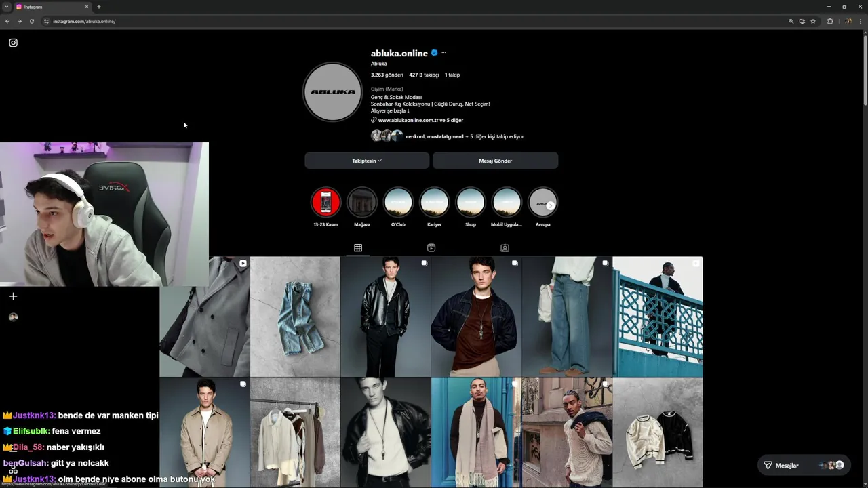
Task: Open the brown shirt denim jacket post
Action: click(x=476, y=316)
